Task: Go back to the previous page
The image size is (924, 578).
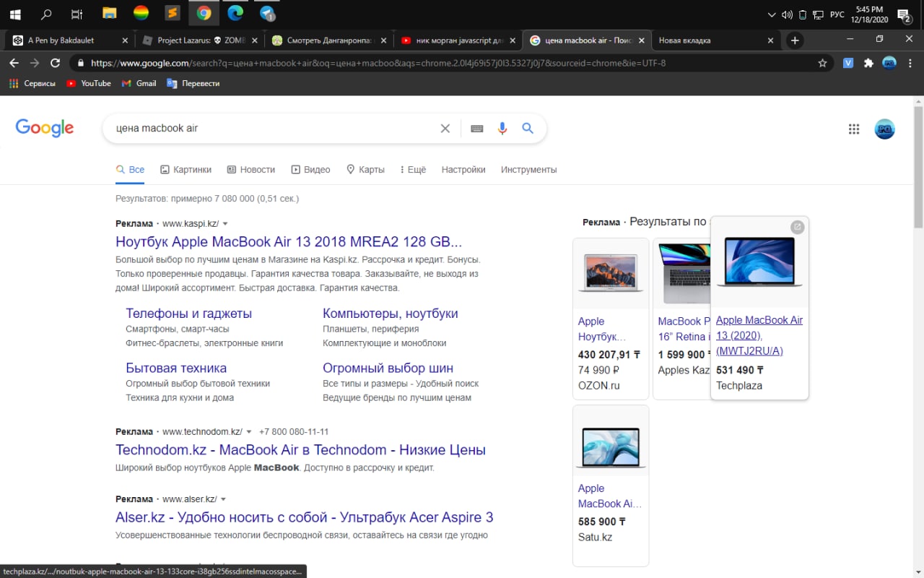Action: pos(14,63)
